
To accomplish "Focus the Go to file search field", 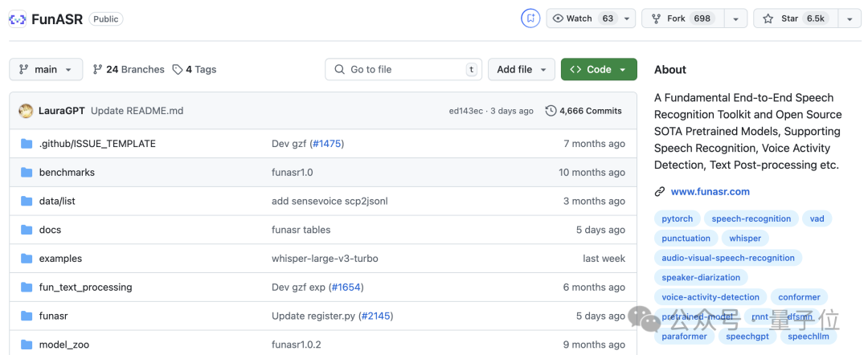I will tap(403, 69).
